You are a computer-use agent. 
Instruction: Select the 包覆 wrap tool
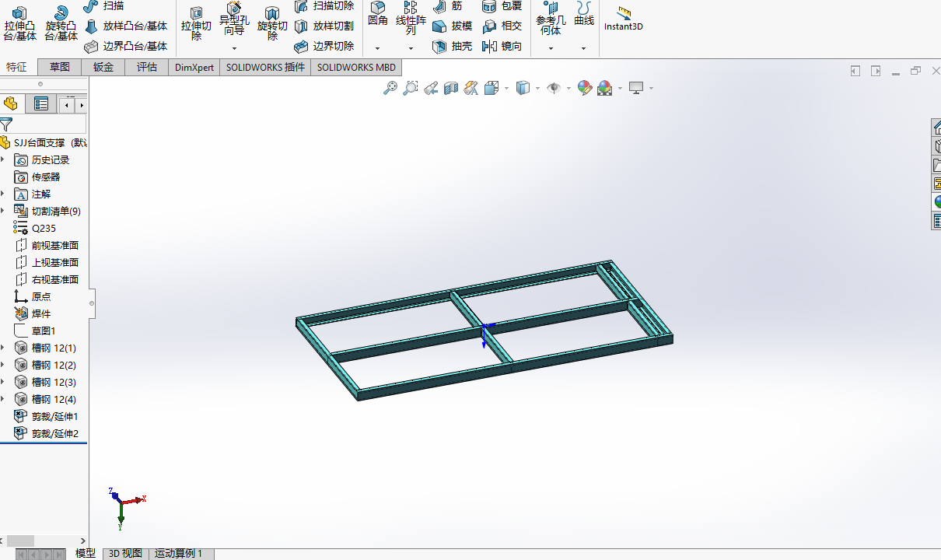(x=502, y=6)
